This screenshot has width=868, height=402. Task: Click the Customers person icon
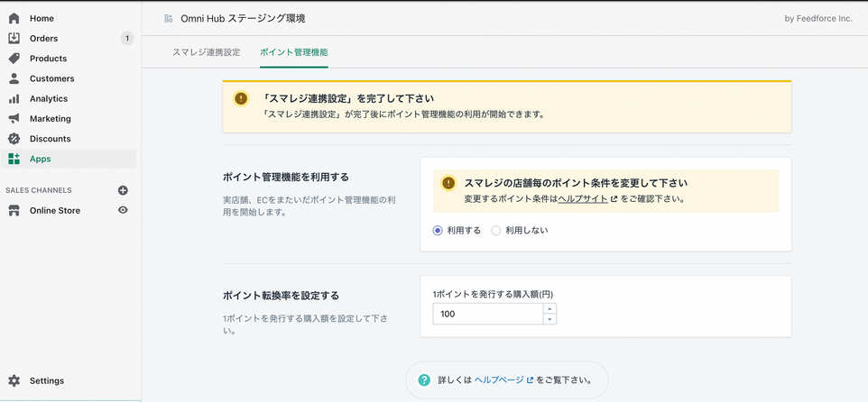(14, 78)
